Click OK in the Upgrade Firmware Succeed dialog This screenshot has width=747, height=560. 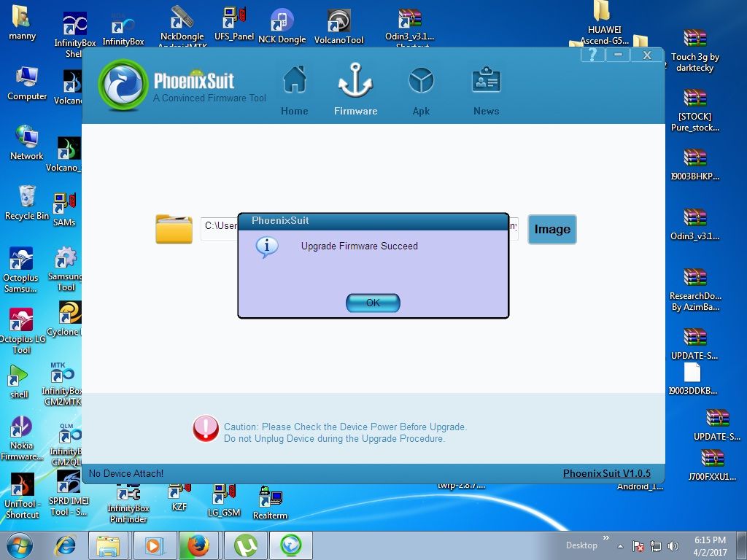point(373,303)
